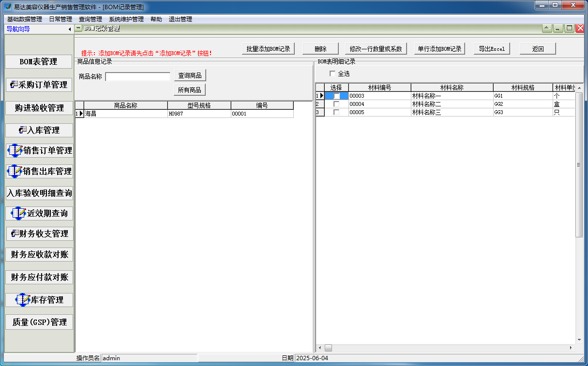The width and height of the screenshot is (588, 366).
Task: Open 销售出库管理 from the navigation
Action: [39, 171]
